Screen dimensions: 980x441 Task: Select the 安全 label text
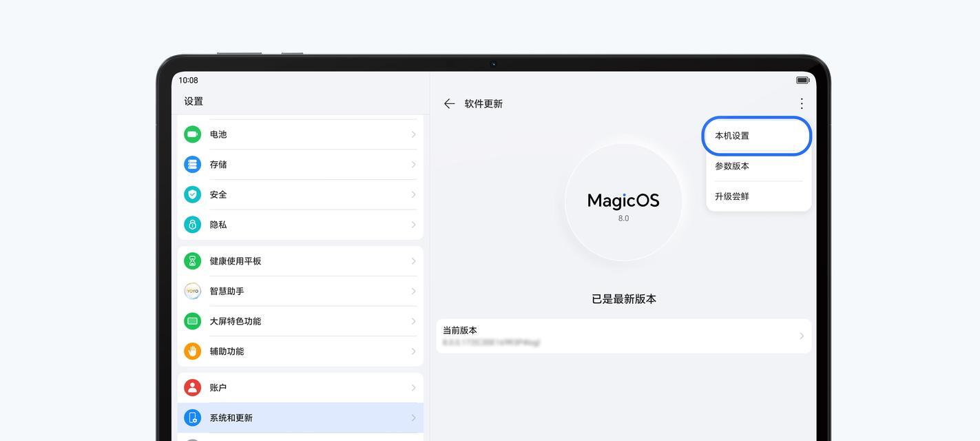click(x=218, y=194)
